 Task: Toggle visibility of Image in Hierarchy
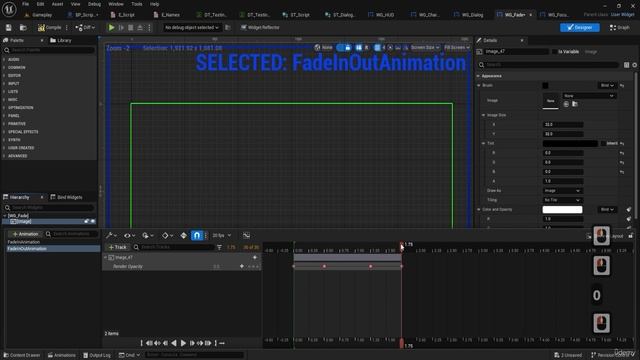coord(93,221)
